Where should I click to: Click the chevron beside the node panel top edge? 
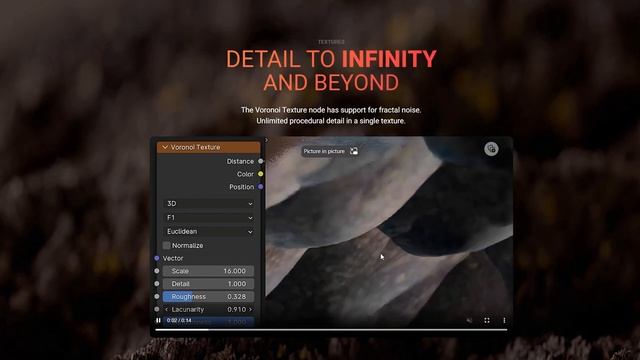click(x=267, y=140)
